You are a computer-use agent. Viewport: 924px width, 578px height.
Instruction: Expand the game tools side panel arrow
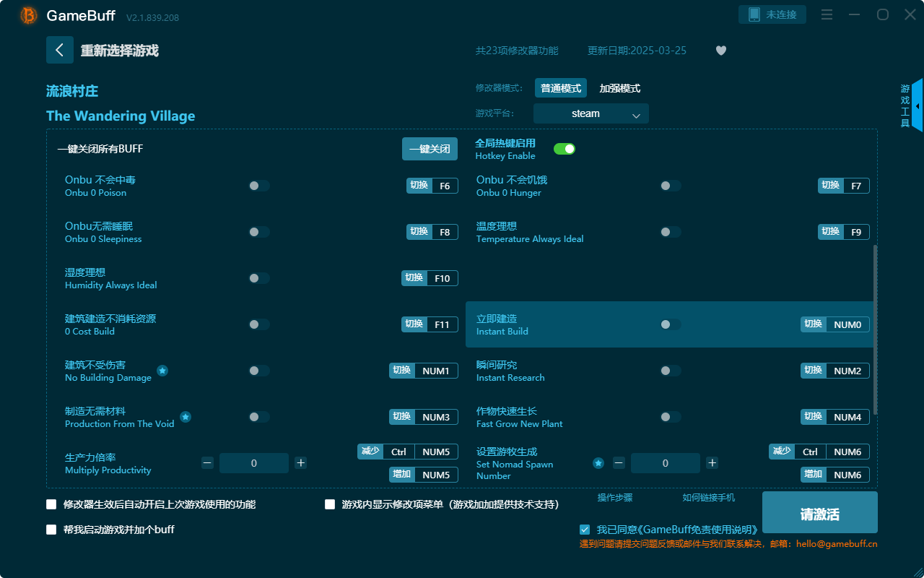coord(917,105)
